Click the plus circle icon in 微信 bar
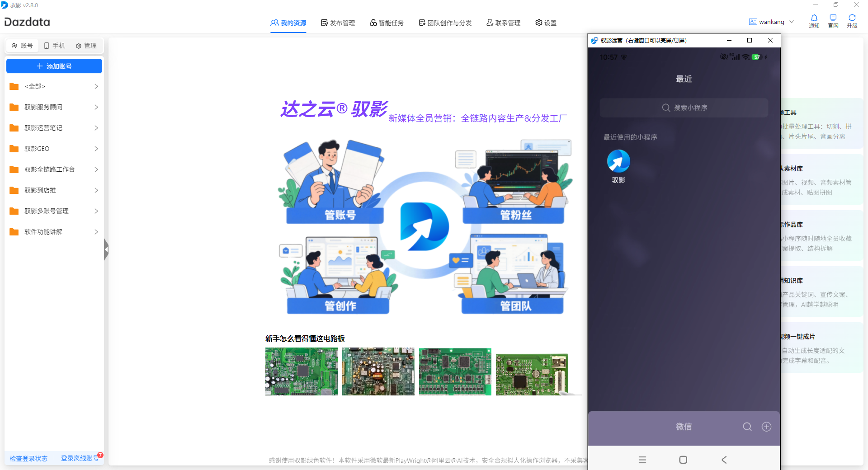The image size is (868, 470). (767, 427)
